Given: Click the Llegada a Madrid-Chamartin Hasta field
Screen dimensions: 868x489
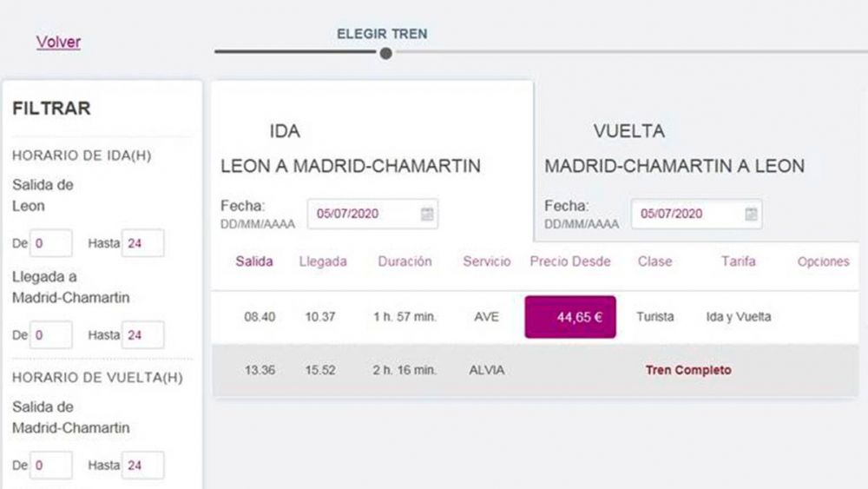Looking at the screenshot, I should pyautogui.click(x=143, y=335).
